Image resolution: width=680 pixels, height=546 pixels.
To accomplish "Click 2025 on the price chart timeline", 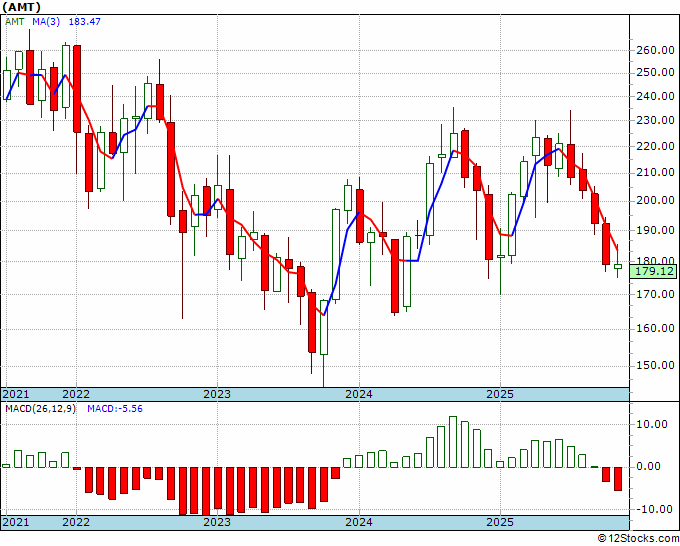I will click(500, 394).
